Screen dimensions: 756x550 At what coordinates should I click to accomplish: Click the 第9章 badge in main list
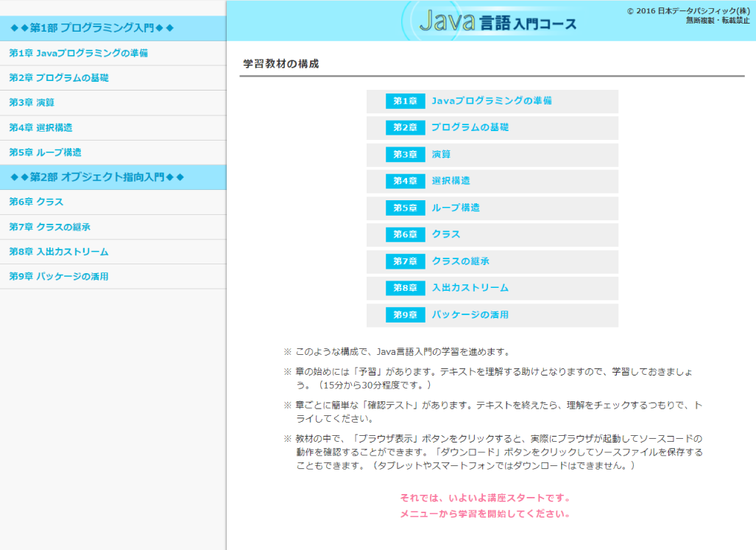click(x=405, y=315)
